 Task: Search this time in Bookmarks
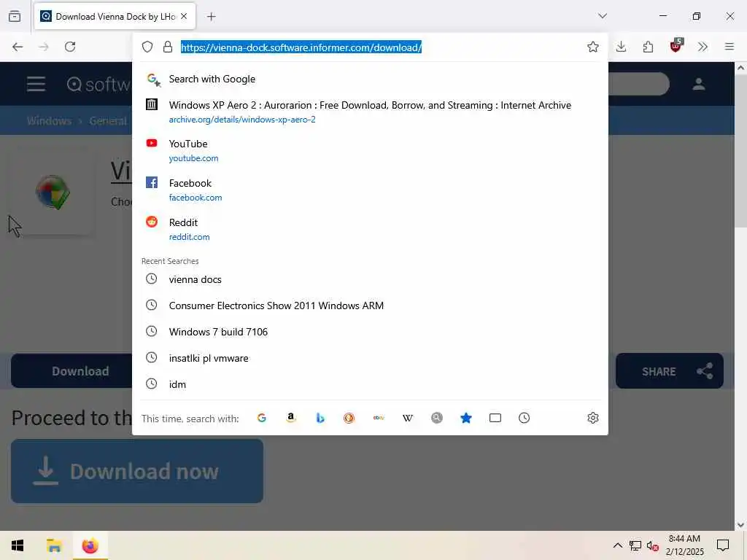(466, 418)
